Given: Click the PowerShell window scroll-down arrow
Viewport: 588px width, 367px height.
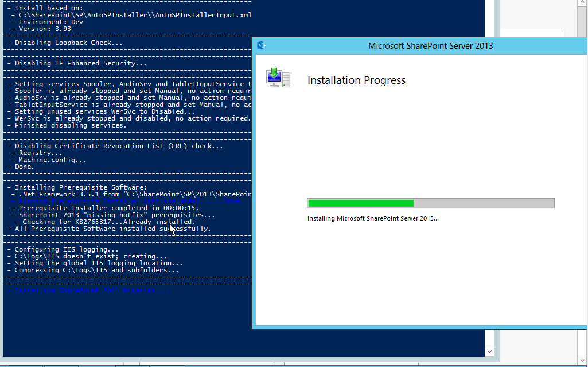Looking at the screenshot, I should 489,351.
